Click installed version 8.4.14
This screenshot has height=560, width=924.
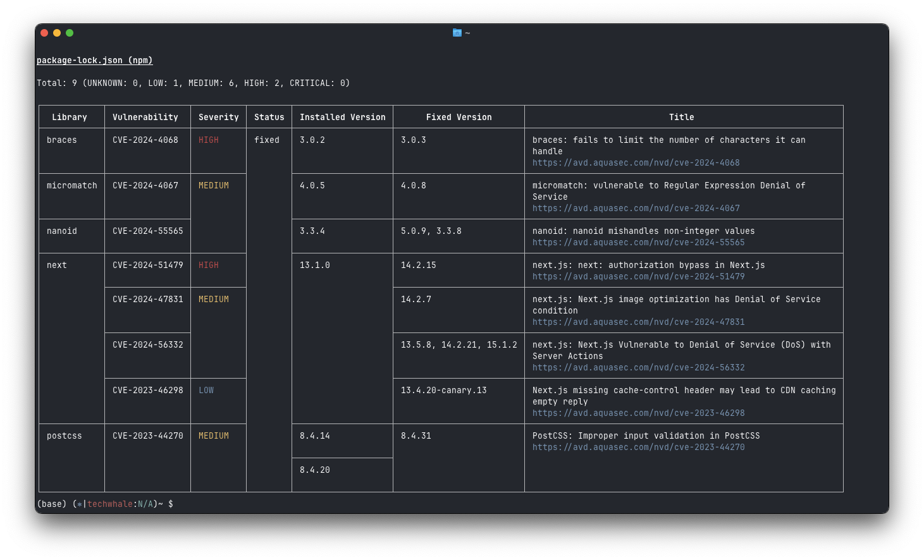click(315, 436)
